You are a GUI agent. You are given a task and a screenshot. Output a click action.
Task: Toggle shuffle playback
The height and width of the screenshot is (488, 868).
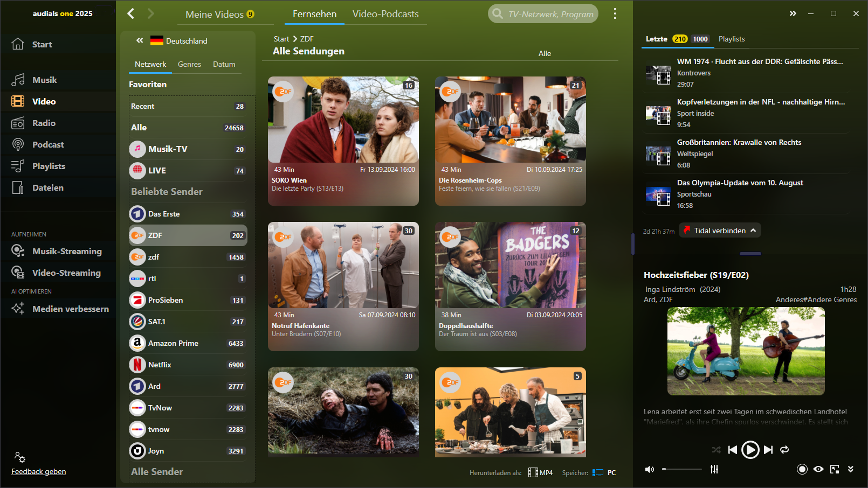[x=716, y=450]
